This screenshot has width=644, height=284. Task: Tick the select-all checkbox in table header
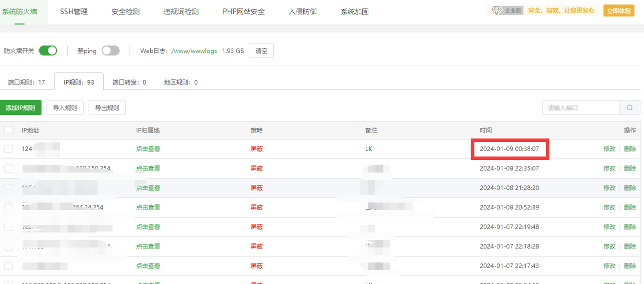point(9,130)
